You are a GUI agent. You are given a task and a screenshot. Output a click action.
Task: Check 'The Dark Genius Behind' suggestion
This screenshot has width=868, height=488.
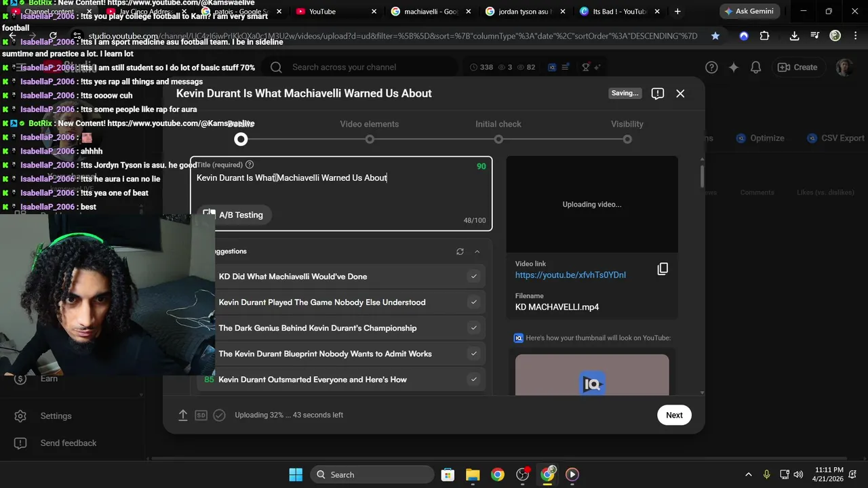coord(474,328)
